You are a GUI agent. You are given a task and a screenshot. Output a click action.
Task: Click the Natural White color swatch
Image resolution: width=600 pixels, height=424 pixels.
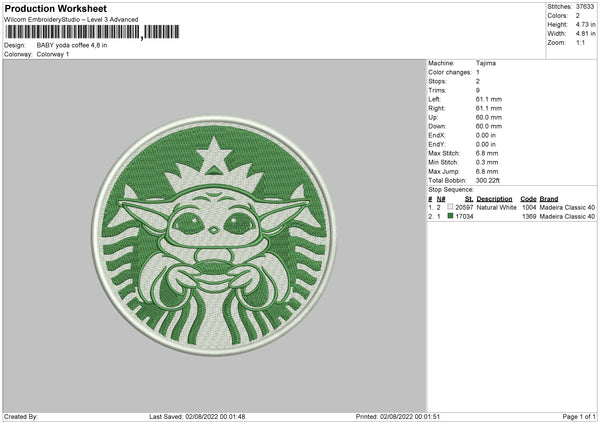pyautogui.click(x=450, y=207)
